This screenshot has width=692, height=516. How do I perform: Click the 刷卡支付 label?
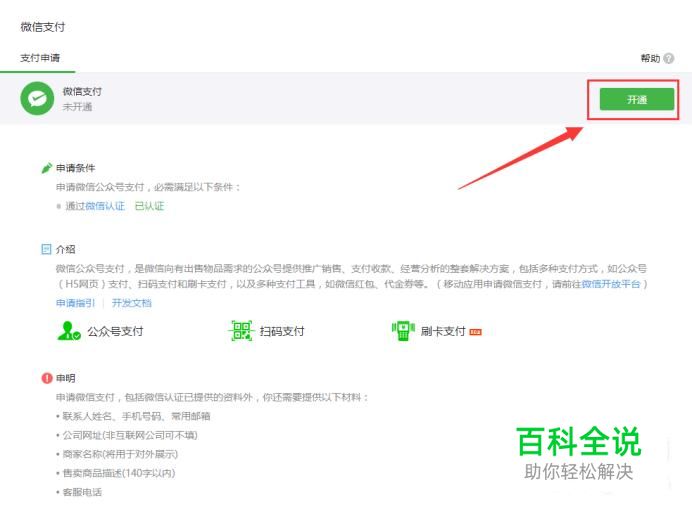pos(443,331)
